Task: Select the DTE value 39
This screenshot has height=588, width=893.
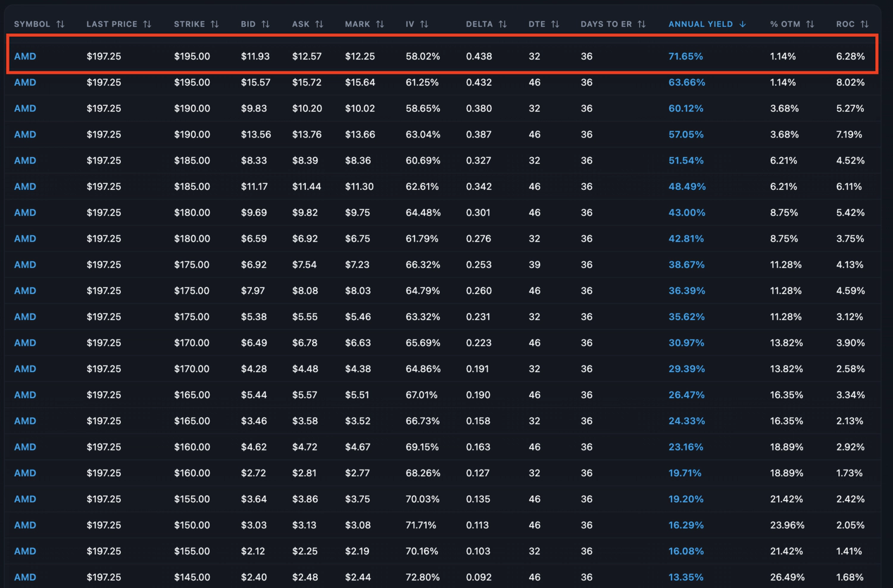Action: pyautogui.click(x=534, y=265)
